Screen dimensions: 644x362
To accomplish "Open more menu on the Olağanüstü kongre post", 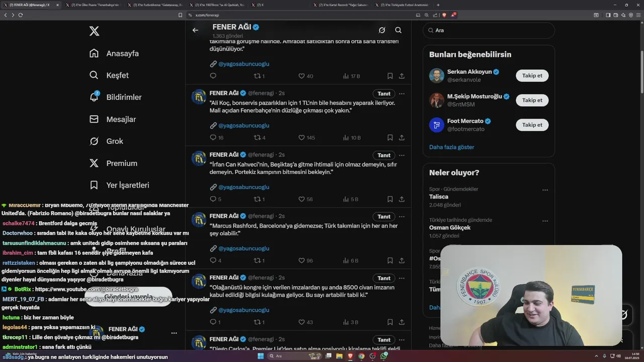I will click(401, 278).
